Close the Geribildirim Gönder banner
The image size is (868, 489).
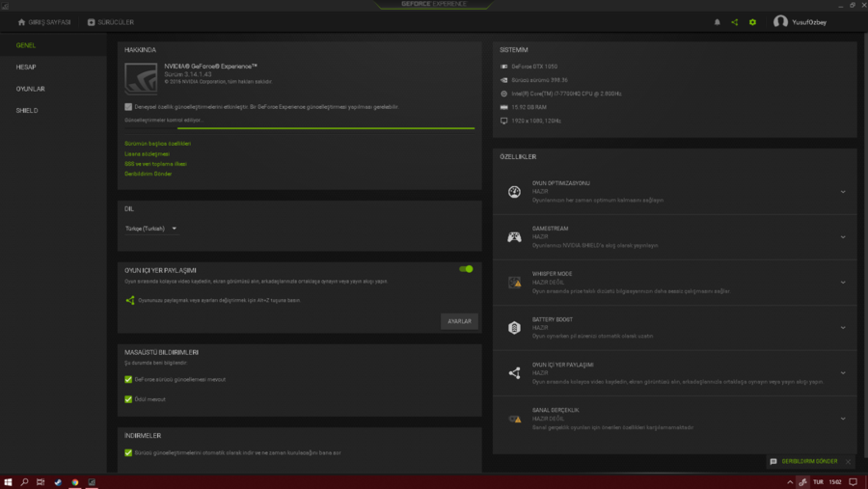tap(848, 461)
